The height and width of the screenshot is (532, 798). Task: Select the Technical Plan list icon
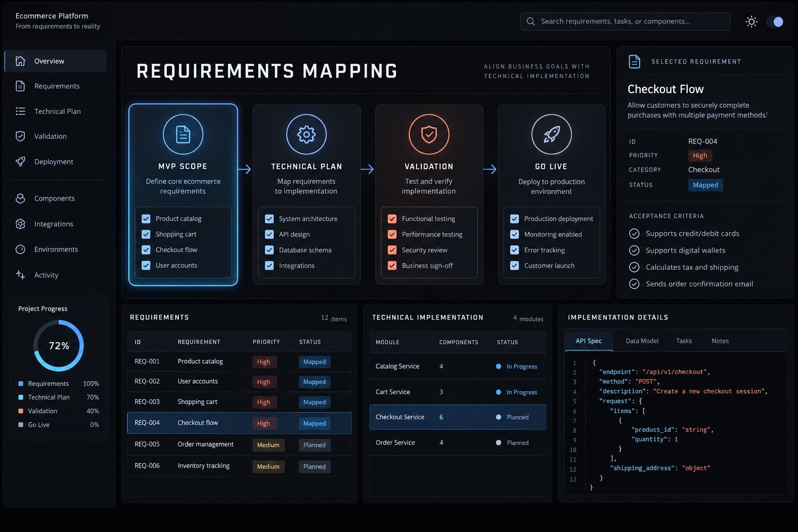(20, 111)
